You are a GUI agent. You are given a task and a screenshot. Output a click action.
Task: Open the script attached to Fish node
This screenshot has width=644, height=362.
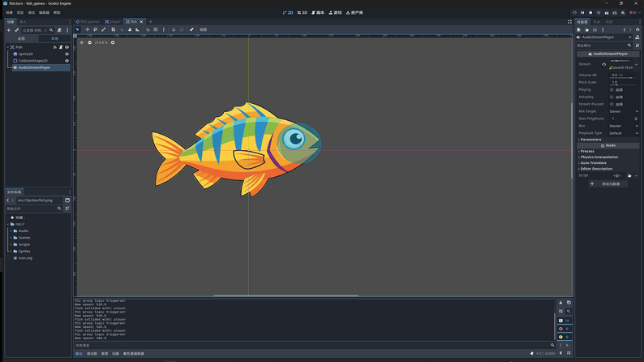(x=61, y=47)
